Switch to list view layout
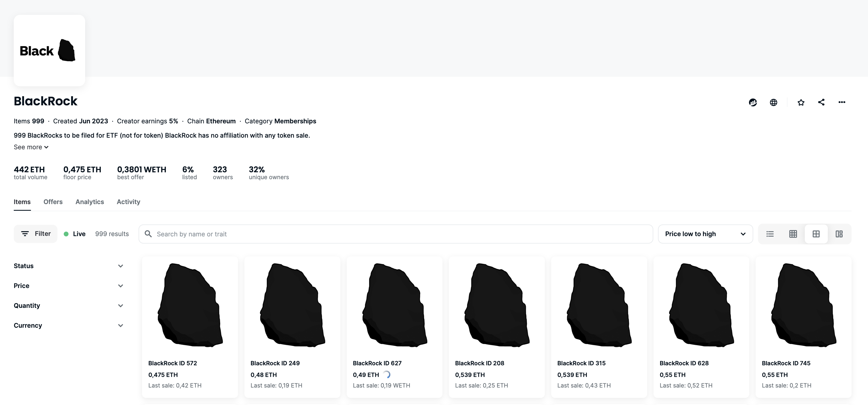 [770, 234]
